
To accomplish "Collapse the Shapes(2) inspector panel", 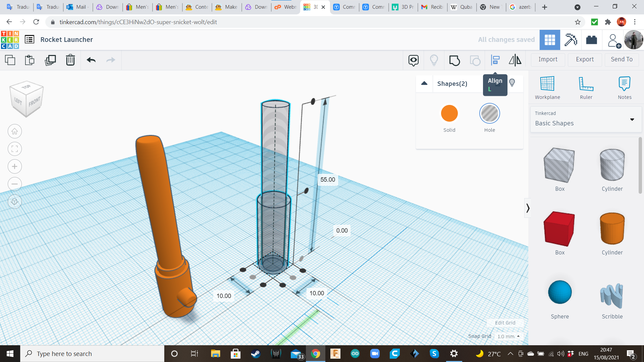I will click(424, 83).
